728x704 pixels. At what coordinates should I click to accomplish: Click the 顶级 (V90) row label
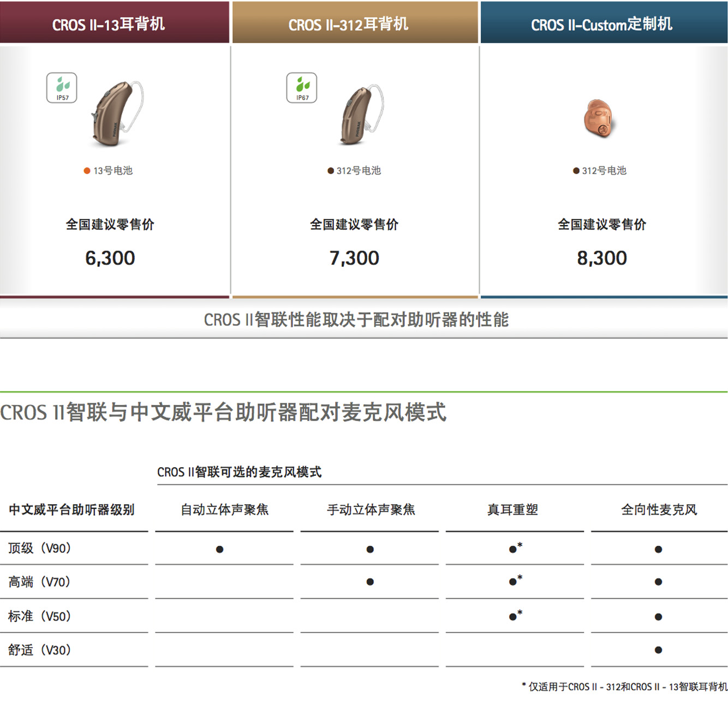pyautogui.click(x=40, y=548)
